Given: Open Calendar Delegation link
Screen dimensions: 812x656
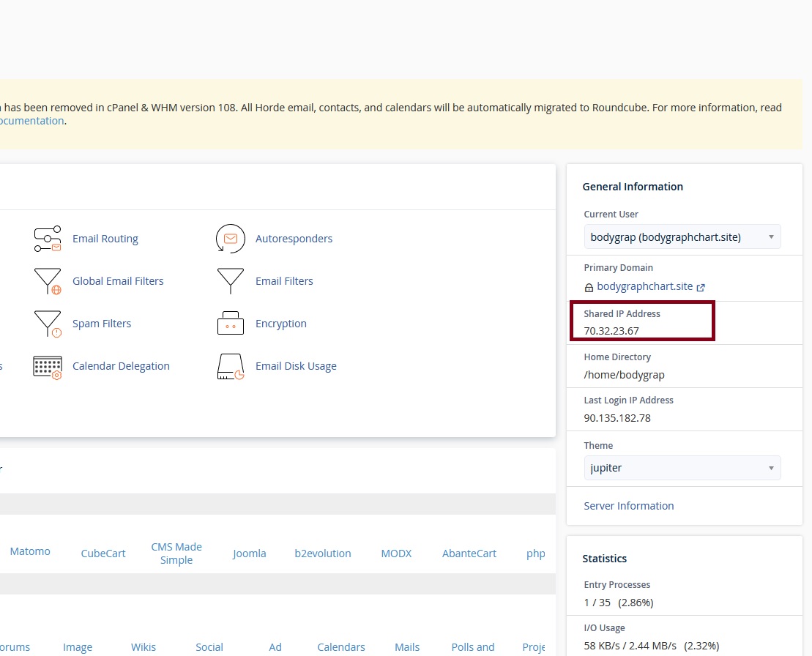Looking at the screenshot, I should click(x=121, y=366).
